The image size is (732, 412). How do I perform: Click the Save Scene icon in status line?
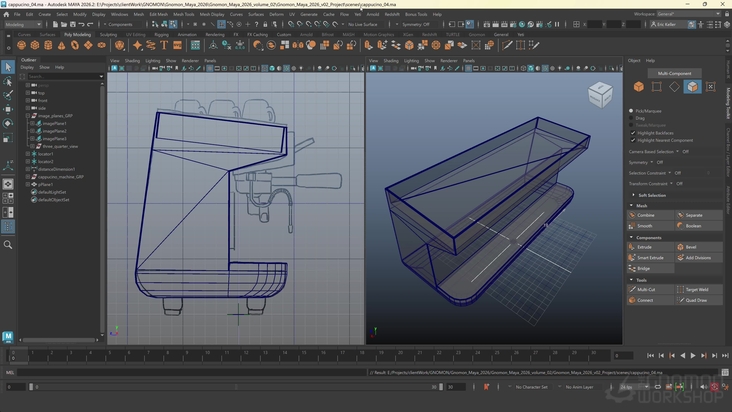[x=72, y=24]
